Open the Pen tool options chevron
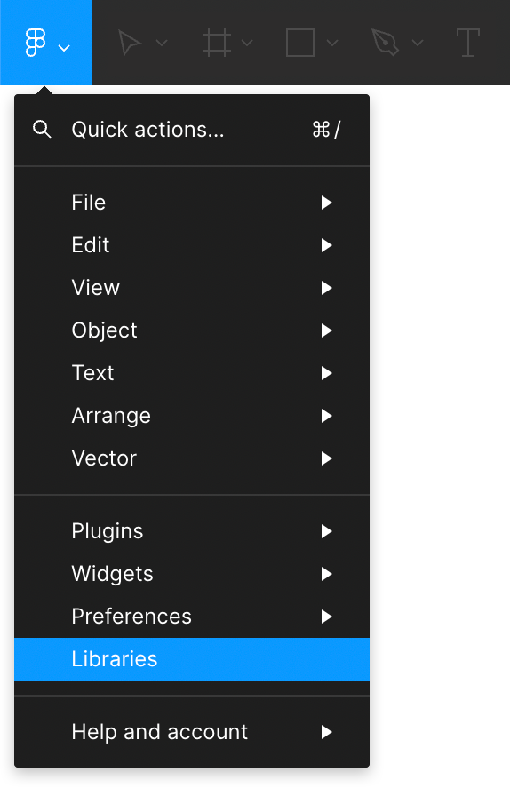Image resolution: width=510 pixels, height=812 pixels. click(x=418, y=43)
